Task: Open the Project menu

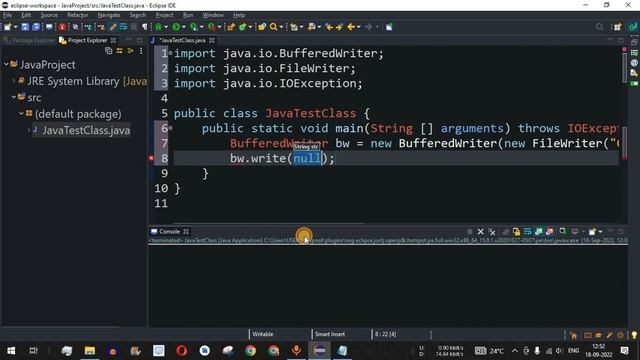Action: click(x=164, y=15)
